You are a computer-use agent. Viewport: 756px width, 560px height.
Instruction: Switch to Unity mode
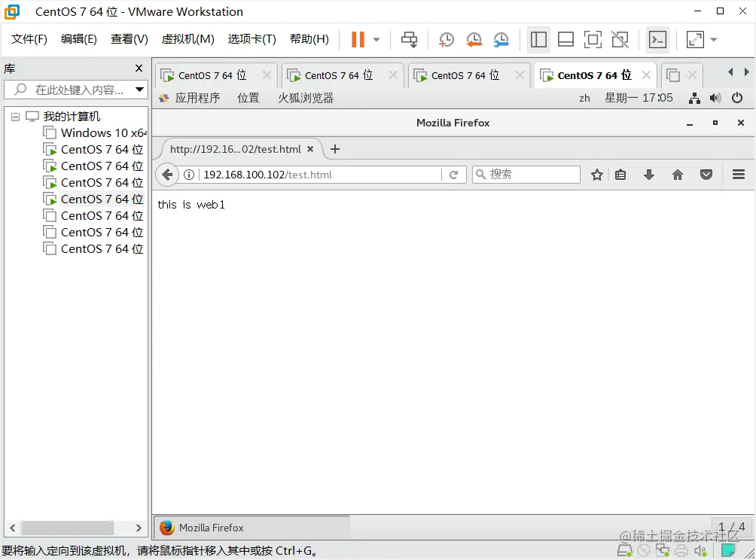pyautogui.click(x=620, y=40)
